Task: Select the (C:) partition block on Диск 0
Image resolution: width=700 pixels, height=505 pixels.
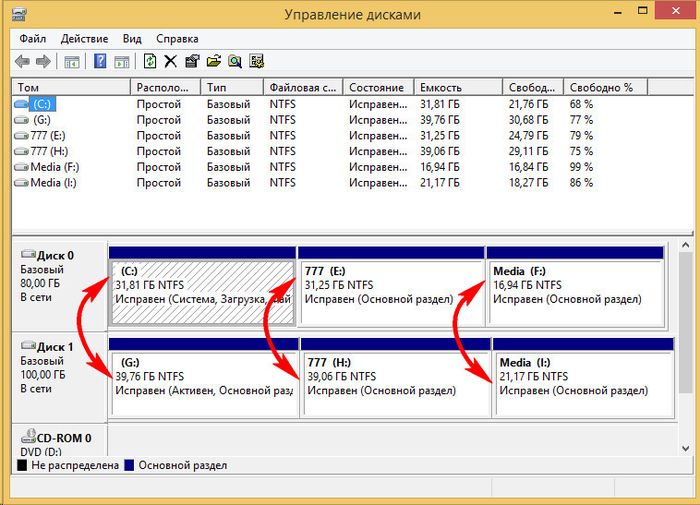Action: pyautogui.click(x=202, y=286)
